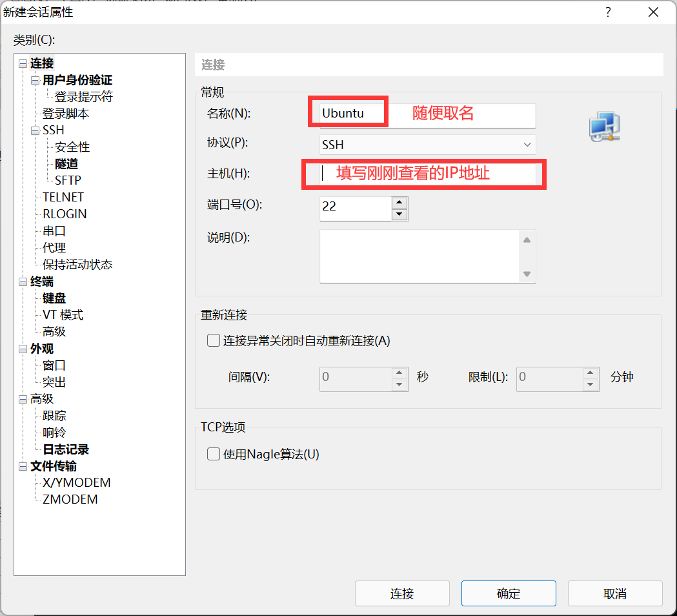Click the session computer network icon
The width and height of the screenshot is (677, 616).
pos(605,127)
